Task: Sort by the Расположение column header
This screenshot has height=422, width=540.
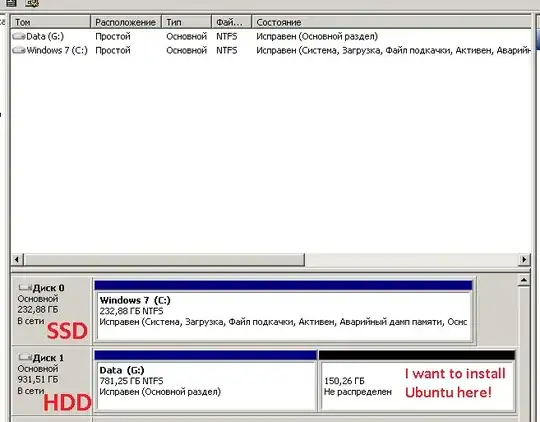Action: coord(126,22)
